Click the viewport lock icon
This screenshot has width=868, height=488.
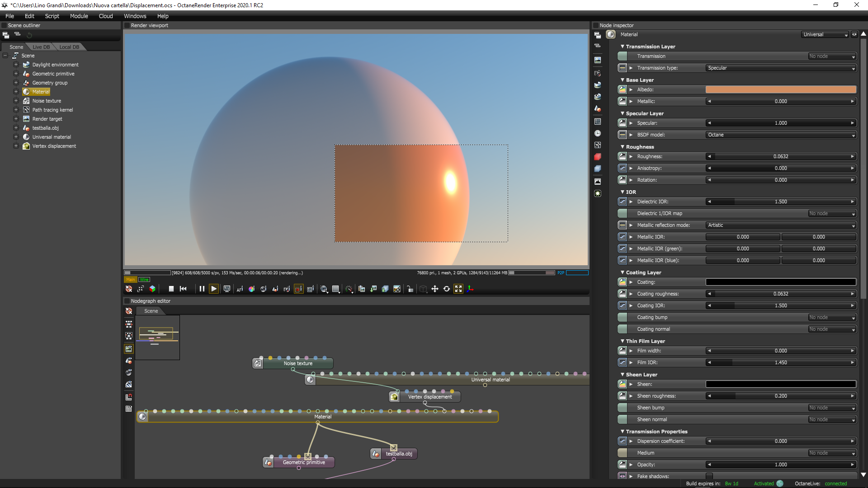click(x=410, y=289)
